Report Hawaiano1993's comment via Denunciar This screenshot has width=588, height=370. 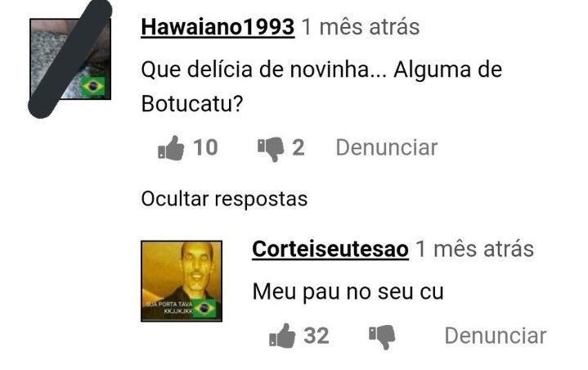[387, 147]
